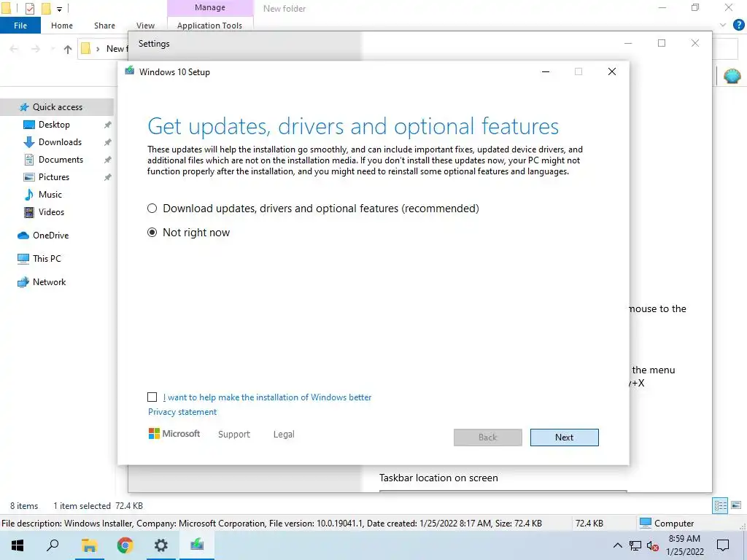Screen dimensions: 747x560
Task: Click the teal icon behind Settings window
Action: [732, 76]
